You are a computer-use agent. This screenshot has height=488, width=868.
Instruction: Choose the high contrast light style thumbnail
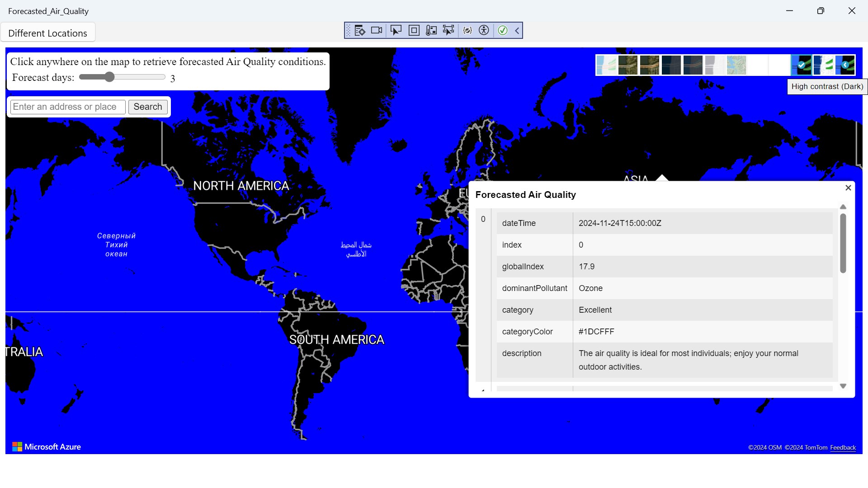click(x=824, y=65)
